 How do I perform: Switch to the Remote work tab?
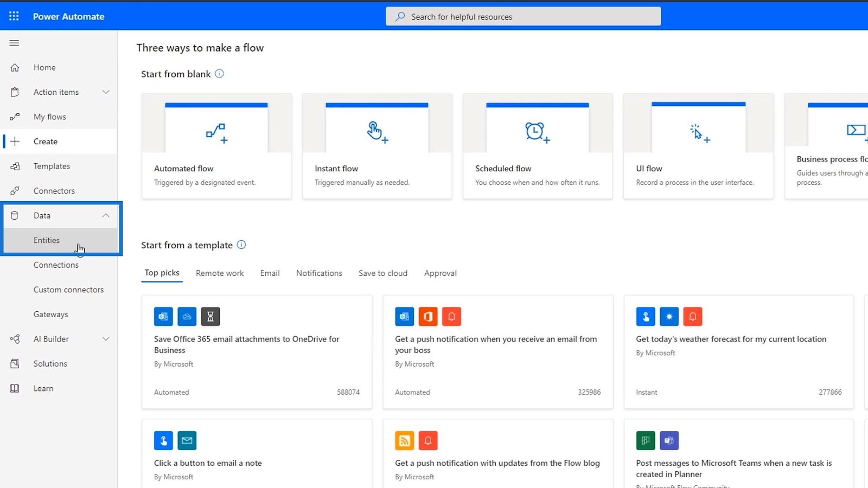click(220, 273)
